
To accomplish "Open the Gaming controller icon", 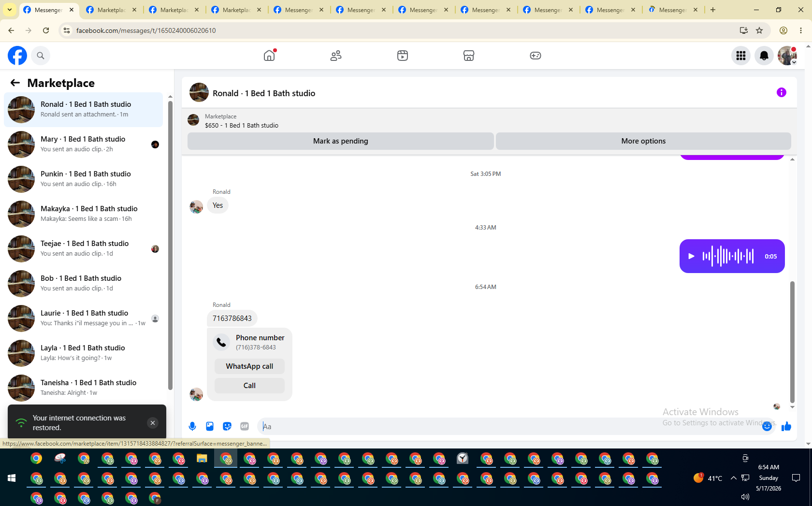I will [536, 56].
